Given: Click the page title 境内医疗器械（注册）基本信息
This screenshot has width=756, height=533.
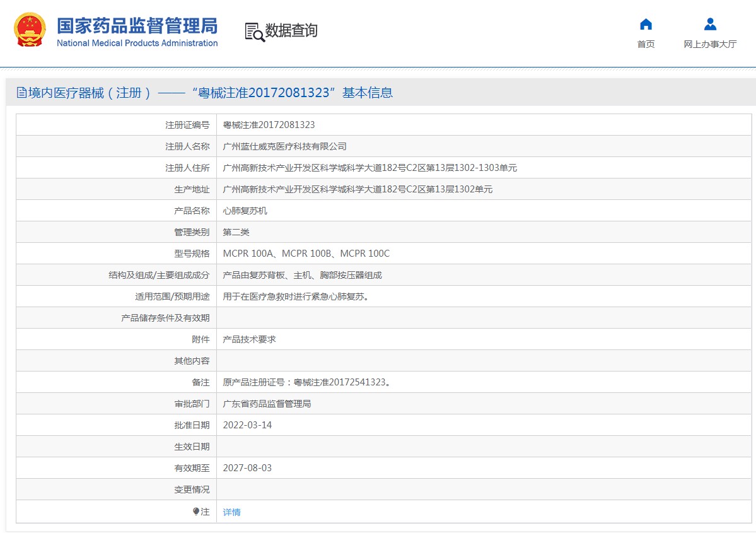Looking at the screenshot, I should click(x=210, y=93).
